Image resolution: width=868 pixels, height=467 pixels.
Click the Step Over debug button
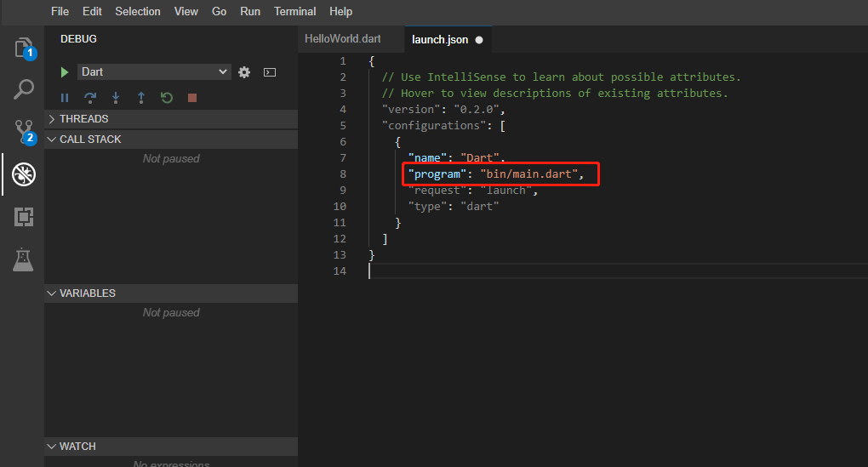click(x=89, y=98)
